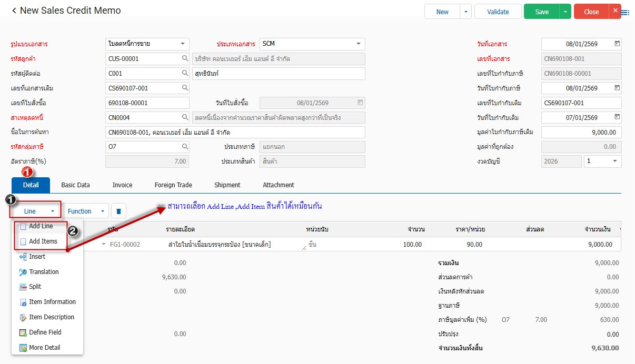Select More Detail in Line menu
The image size is (635, 364).
coord(44,348)
